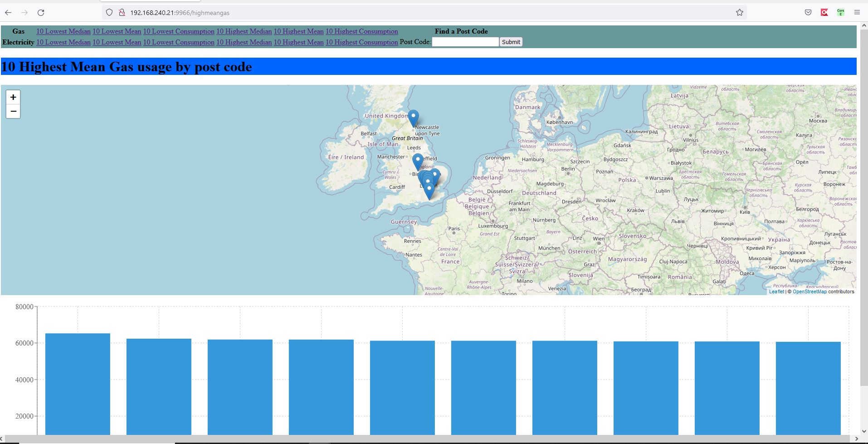The image size is (868, 444).
Task: Click the 40000 axis label
Action: click(24, 380)
